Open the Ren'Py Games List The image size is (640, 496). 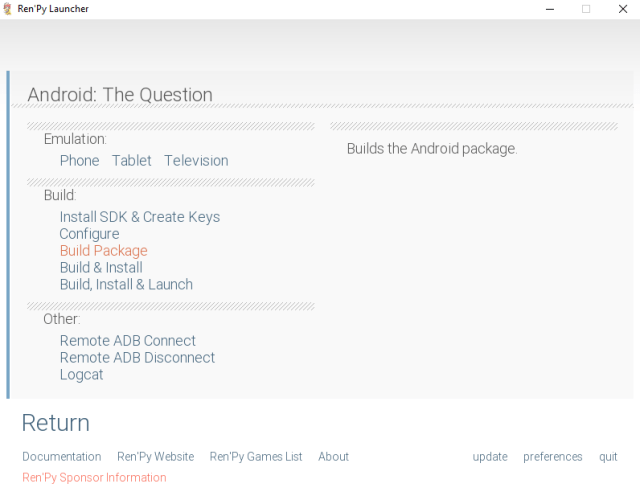[256, 457]
